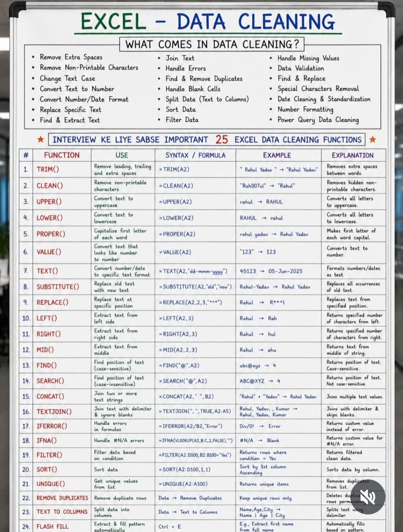Select the 'Power Query Data Cleaning' bullet
Screen dimensions: 403x532
pyautogui.click(x=318, y=120)
